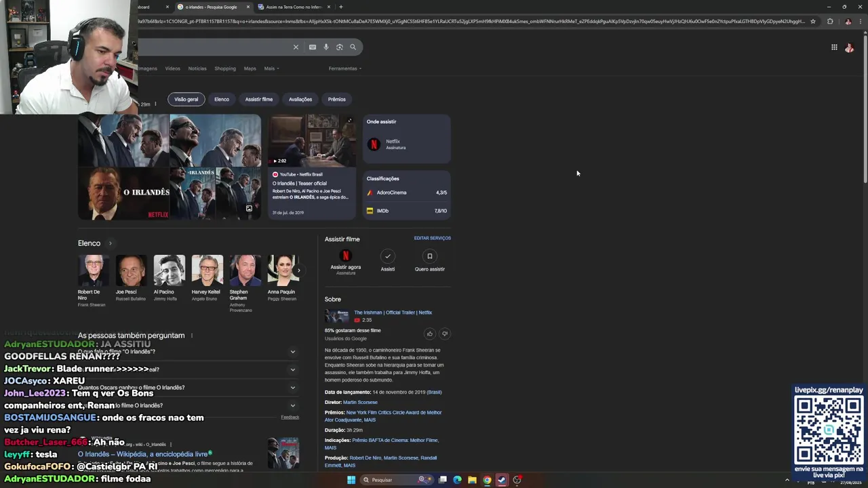Click the Feedback link

tap(290, 418)
